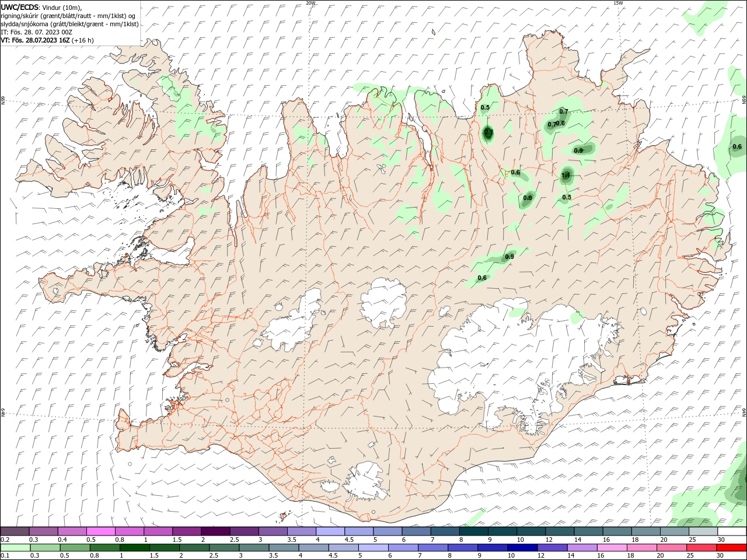Click the UWC/ECDS title text
The image size is (747, 560).
click(x=19, y=7)
